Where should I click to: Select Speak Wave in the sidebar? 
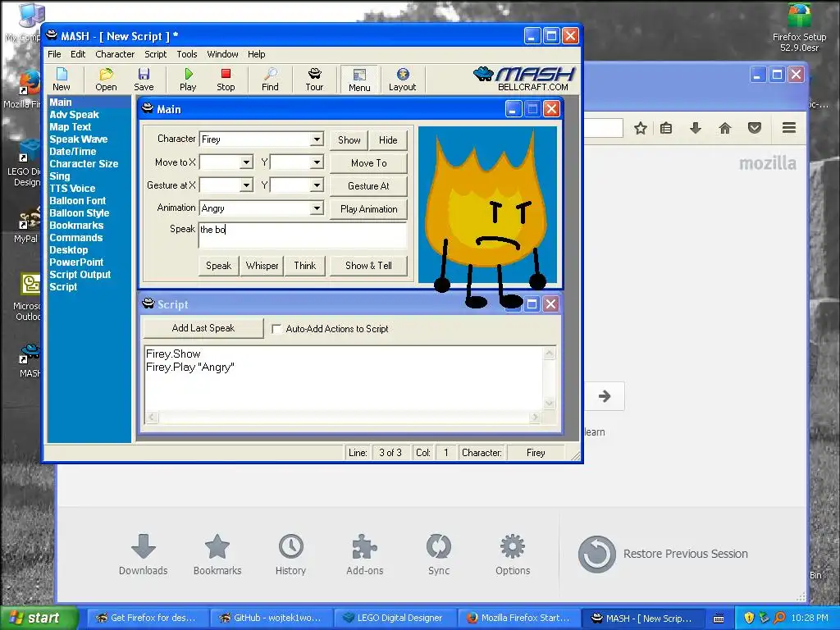click(78, 139)
